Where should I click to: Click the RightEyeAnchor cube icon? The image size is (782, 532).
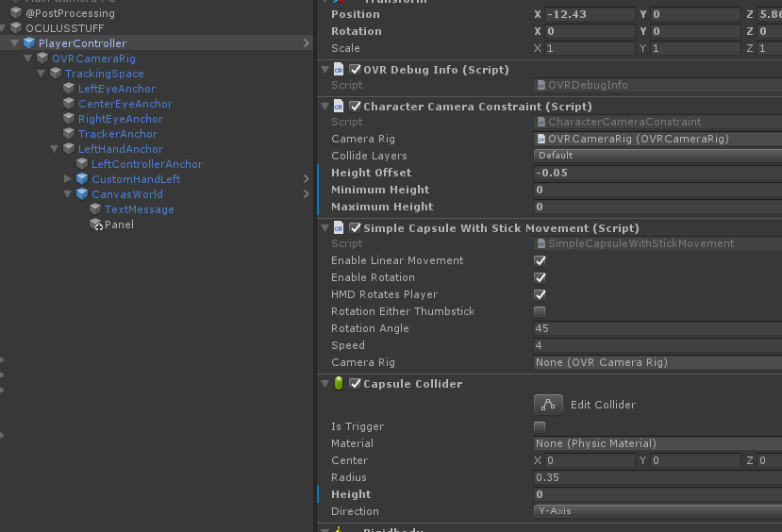click(x=69, y=119)
